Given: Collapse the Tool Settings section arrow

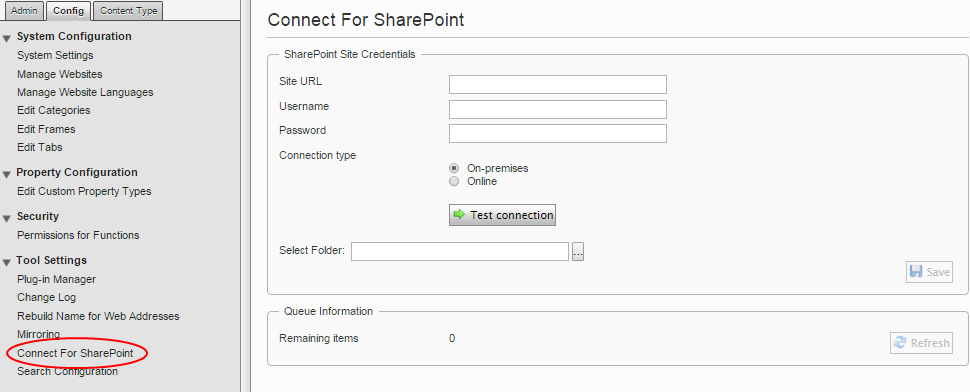Looking at the screenshot, I should (x=7, y=262).
